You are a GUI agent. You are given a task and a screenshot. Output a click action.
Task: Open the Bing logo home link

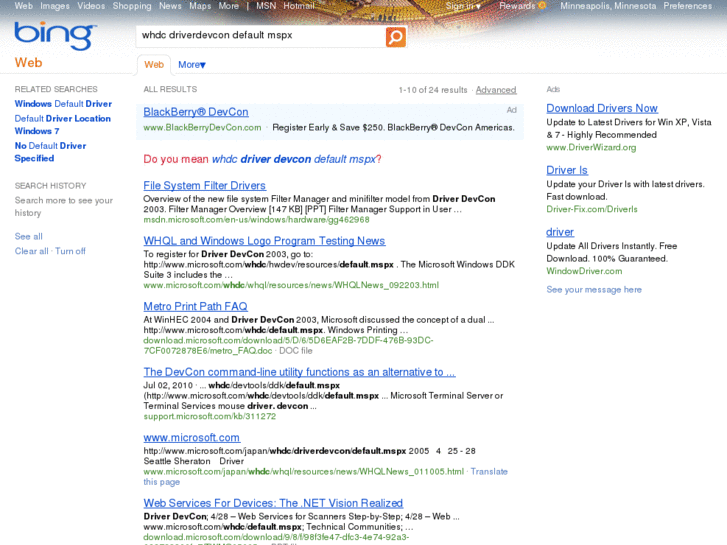56,35
